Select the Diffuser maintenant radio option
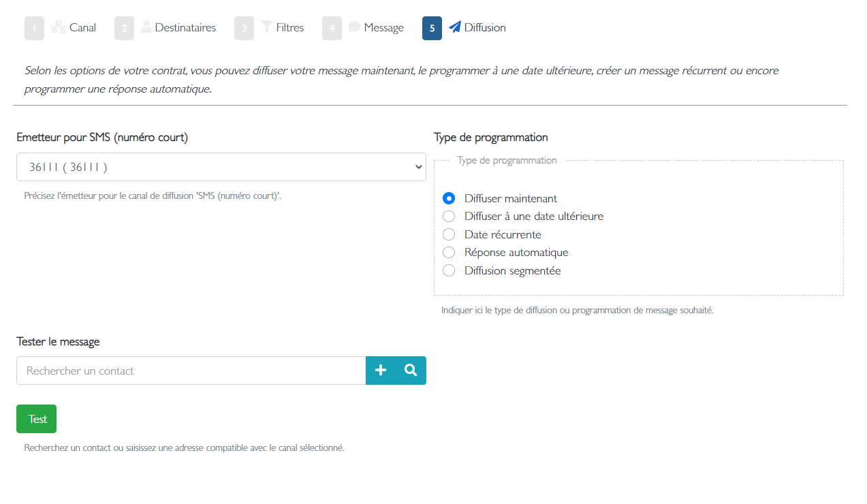 (x=449, y=198)
